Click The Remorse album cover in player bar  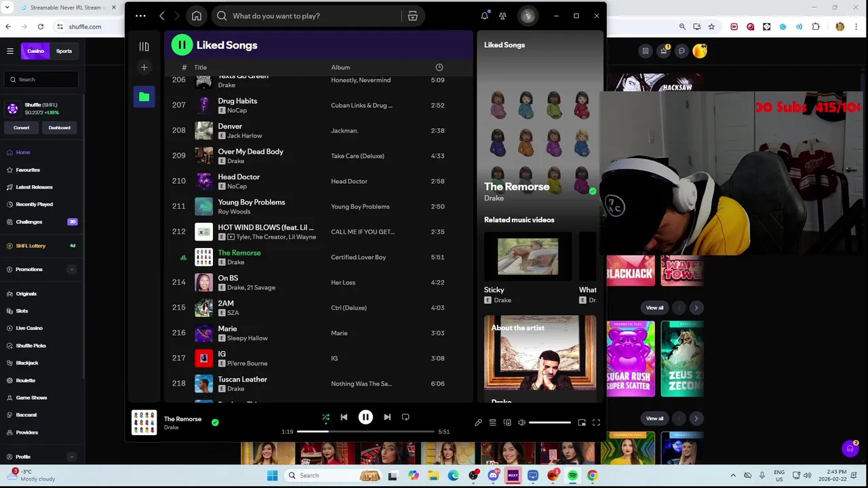coord(144,422)
